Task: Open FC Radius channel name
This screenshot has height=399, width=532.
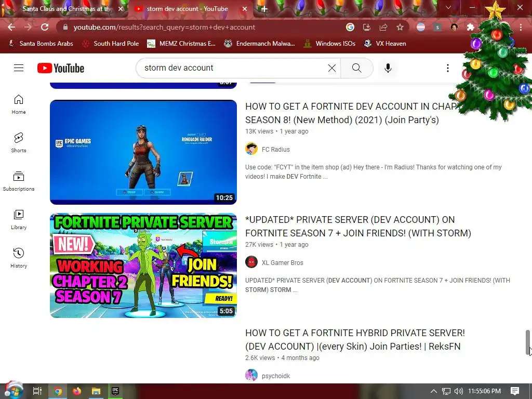Action: click(275, 149)
